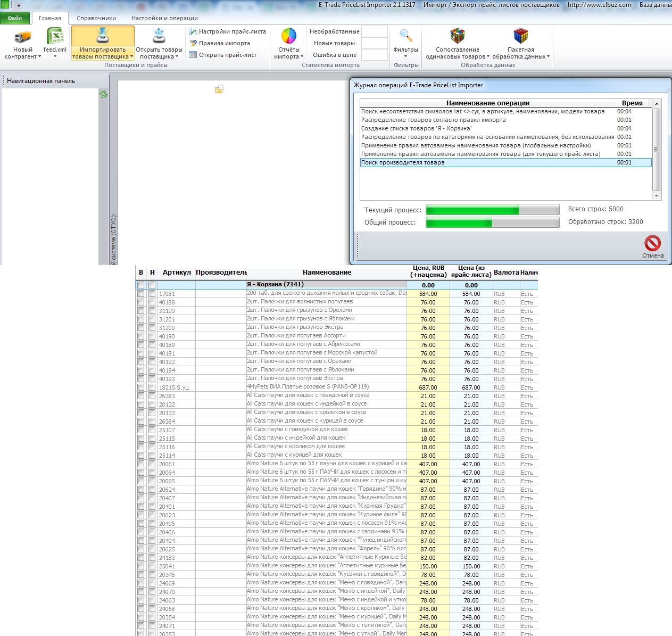This screenshot has width=672, height=636.
Task: Click Валюта column header
Action: pyautogui.click(x=506, y=272)
